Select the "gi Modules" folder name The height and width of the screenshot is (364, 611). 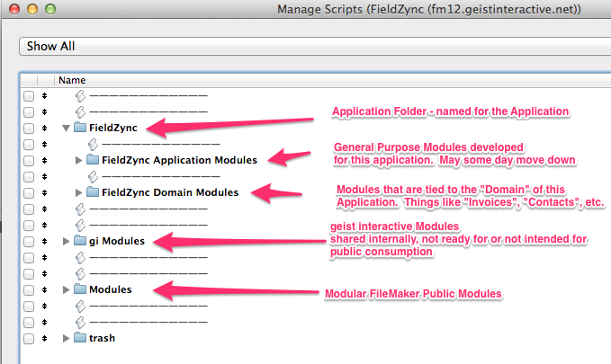tap(117, 241)
